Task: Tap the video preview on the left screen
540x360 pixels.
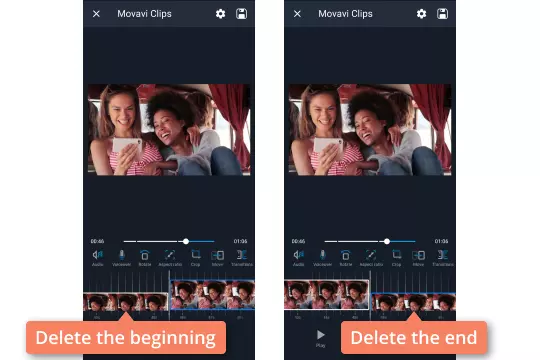Action: [x=169, y=130]
